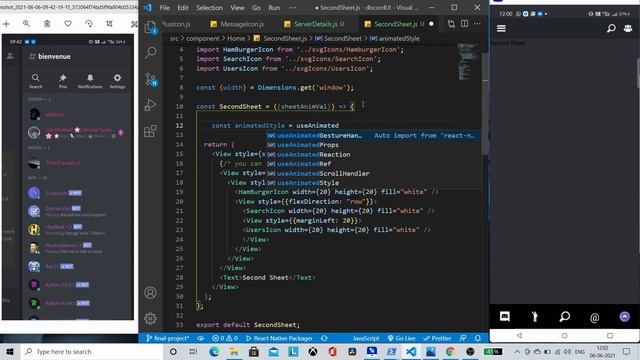
Task: Click React Native Packager in status bar
Action: click(280, 338)
